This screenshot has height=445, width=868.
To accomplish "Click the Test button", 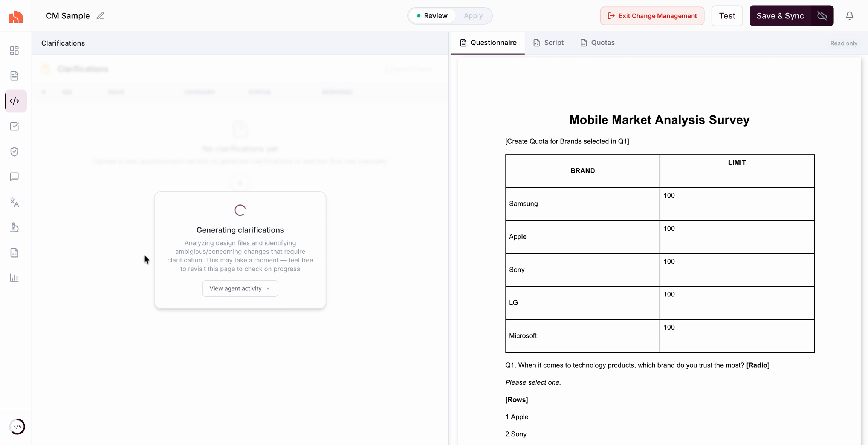I will point(727,16).
